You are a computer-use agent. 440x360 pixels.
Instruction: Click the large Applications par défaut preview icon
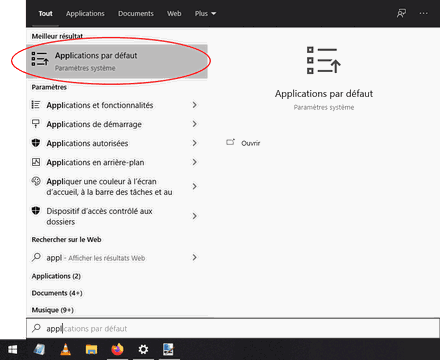click(x=323, y=60)
